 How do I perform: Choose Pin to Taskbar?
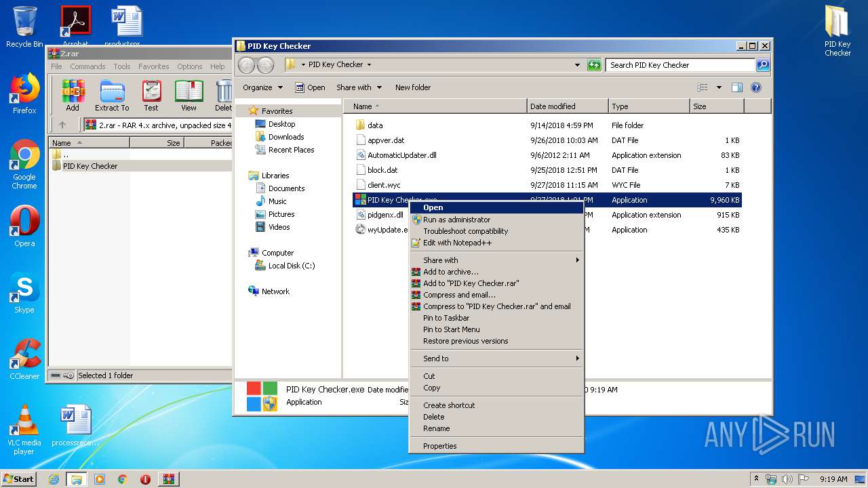[x=497, y=318]
